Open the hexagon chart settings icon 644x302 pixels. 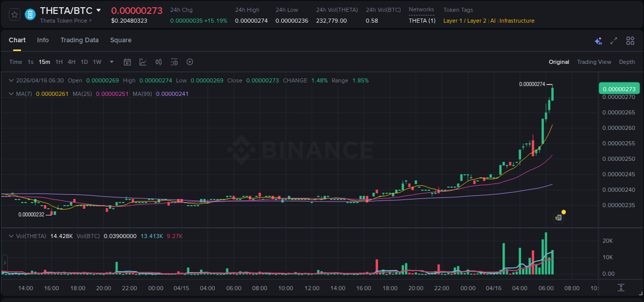click(190, 62)
